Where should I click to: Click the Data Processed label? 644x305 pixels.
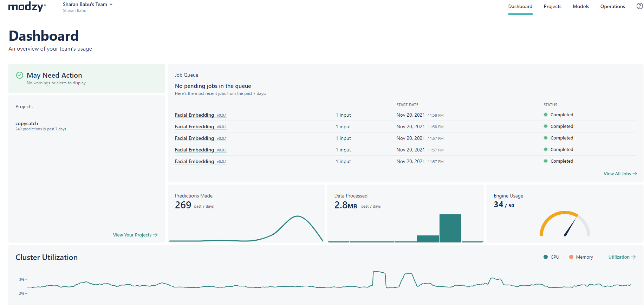(x=351, y=196)
